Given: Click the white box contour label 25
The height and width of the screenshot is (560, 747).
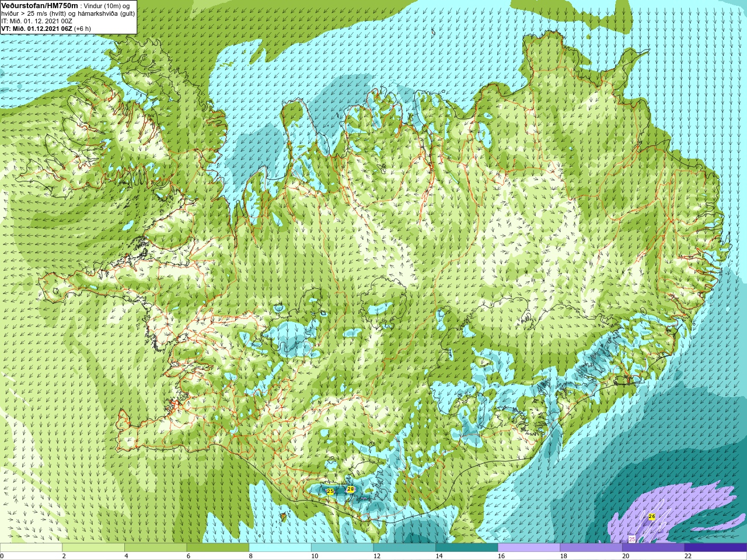Looking at the screenshot, I should point(631,539).
